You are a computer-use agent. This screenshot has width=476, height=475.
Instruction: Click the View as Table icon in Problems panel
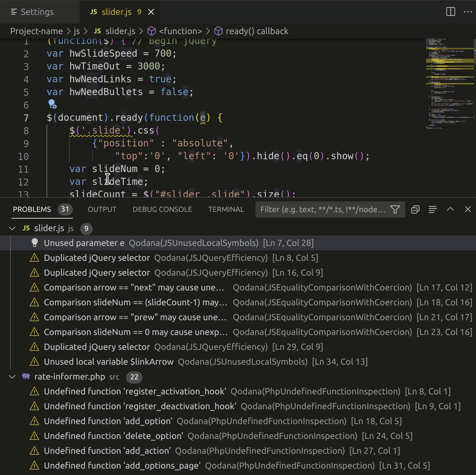pyautogui.click(x=433, y=209)
